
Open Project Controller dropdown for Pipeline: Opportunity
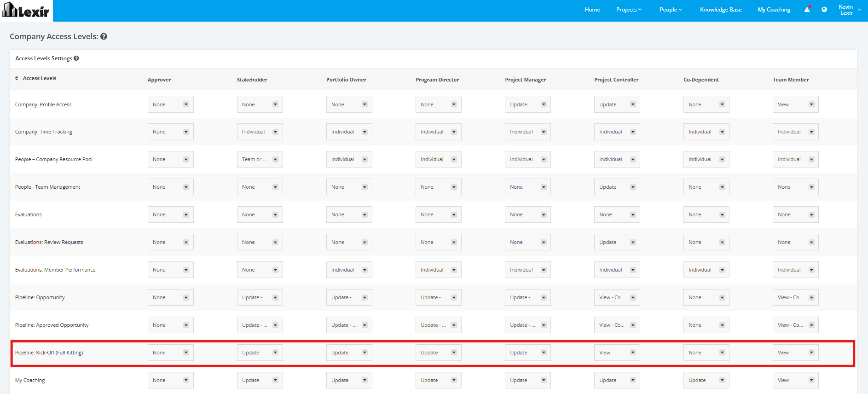(x=617, y=297)
